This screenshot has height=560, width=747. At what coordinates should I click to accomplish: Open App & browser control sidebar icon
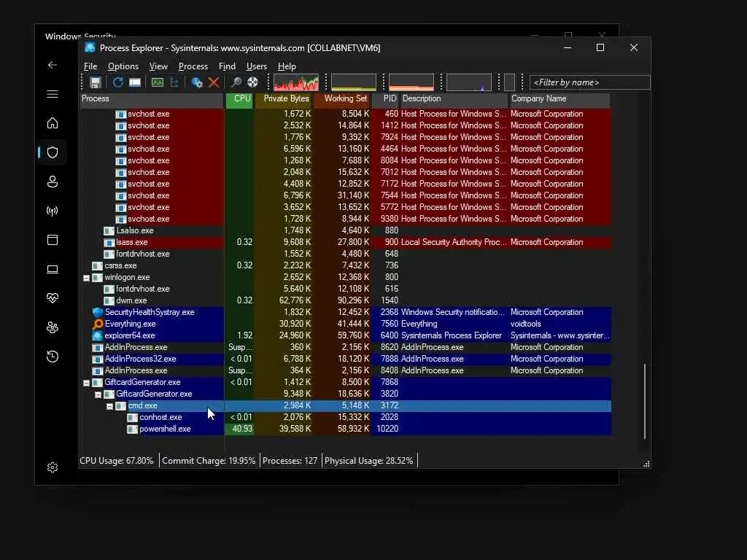(53, 240)
